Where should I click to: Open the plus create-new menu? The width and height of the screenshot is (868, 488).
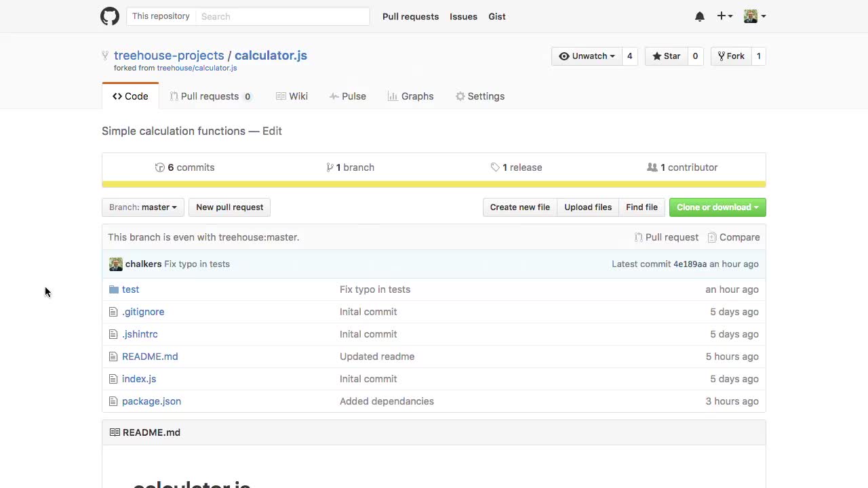[724, 16]
